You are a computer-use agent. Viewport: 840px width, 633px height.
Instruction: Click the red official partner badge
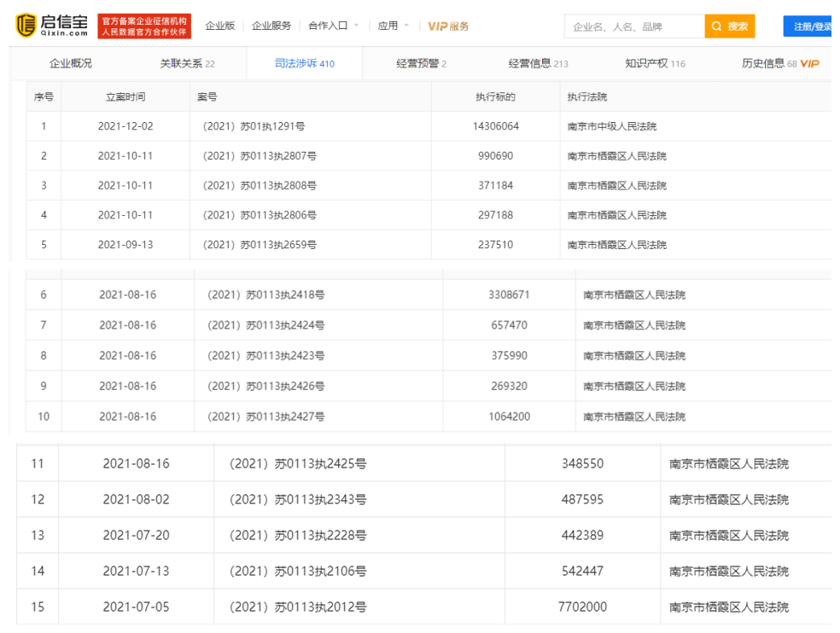point(144,26)
